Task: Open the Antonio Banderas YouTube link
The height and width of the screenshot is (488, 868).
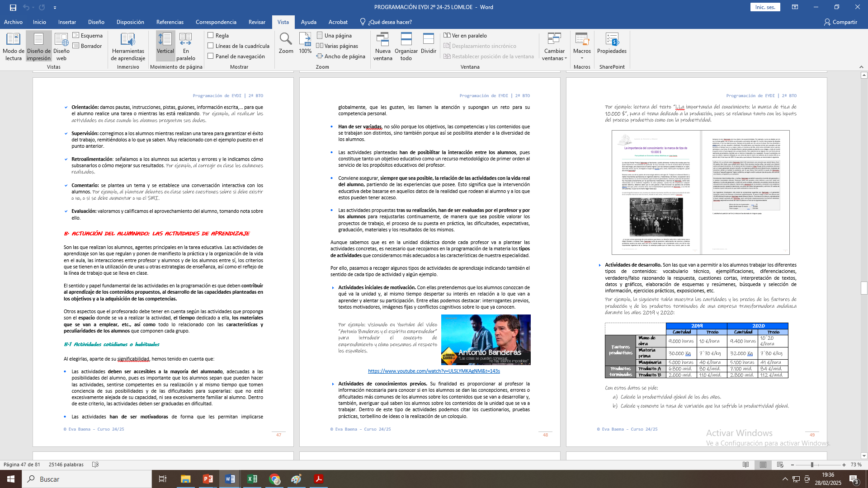Action: [x=434, y=371]
